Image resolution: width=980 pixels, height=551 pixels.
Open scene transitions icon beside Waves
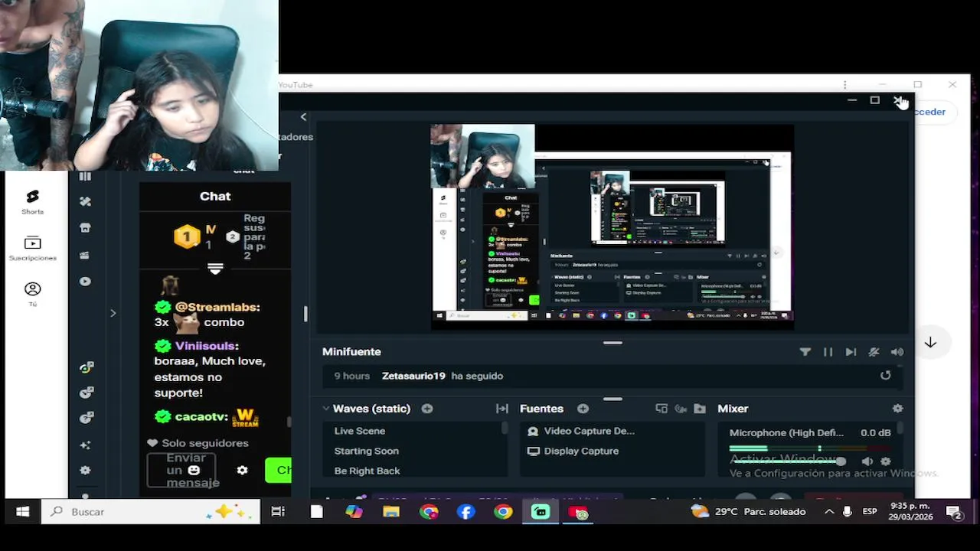tap(502, 409)
